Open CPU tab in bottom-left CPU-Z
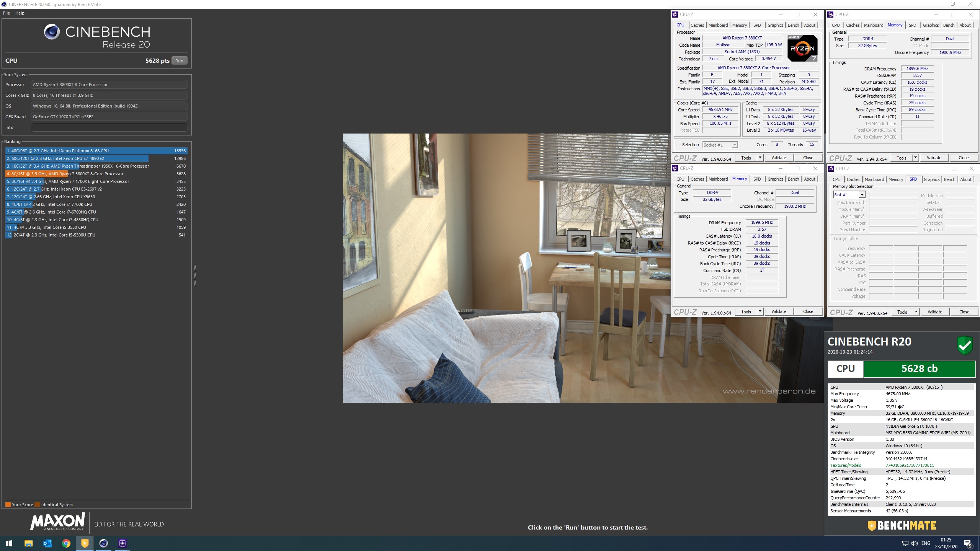 (x=680, y=179)
